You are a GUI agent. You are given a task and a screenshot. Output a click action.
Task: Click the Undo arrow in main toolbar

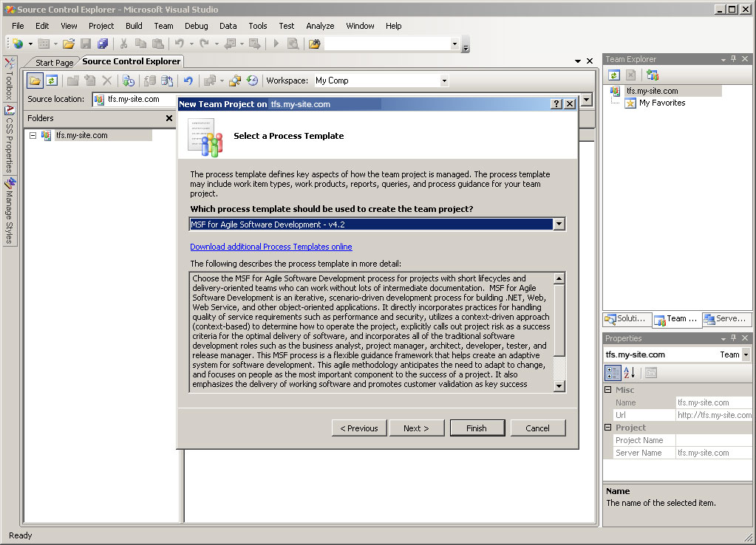point(180,44)
